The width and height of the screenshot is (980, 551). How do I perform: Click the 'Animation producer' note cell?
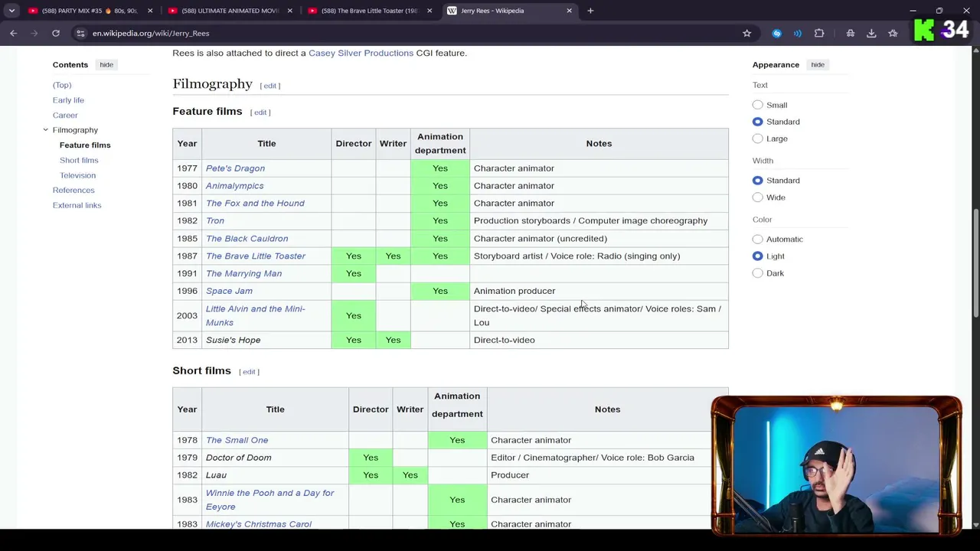tap(599, 292)
